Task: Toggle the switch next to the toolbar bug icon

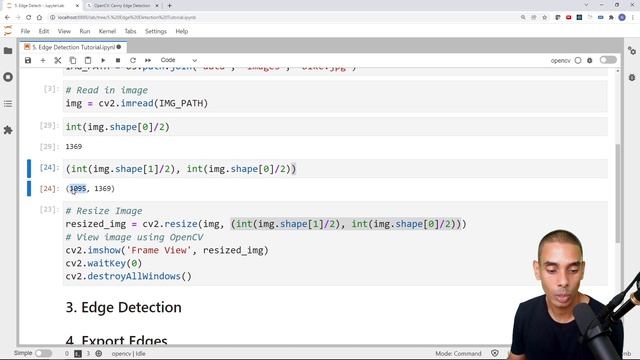Action: pyautogui.click(x=608, y=60)
